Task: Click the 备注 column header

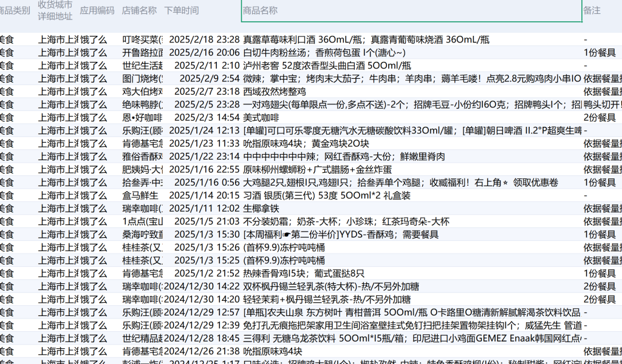Action: click(592, 11)
